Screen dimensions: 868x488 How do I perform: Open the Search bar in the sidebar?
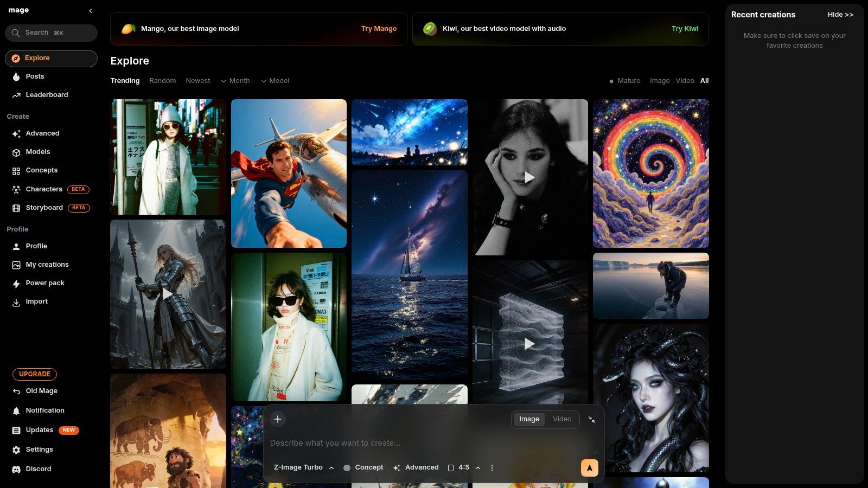[x=51, y=33]
